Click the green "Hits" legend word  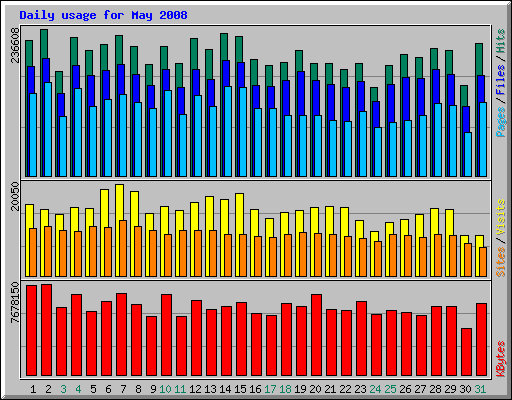(500, 41)
